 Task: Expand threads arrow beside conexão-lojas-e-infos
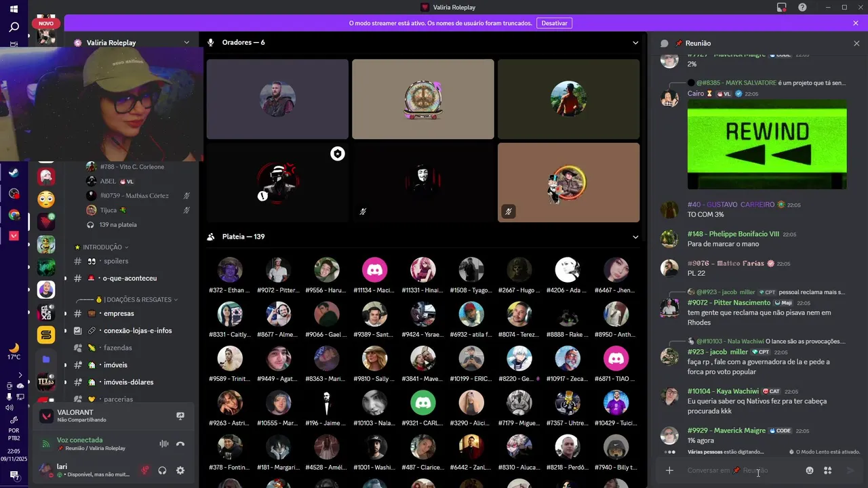click(66, 331)
